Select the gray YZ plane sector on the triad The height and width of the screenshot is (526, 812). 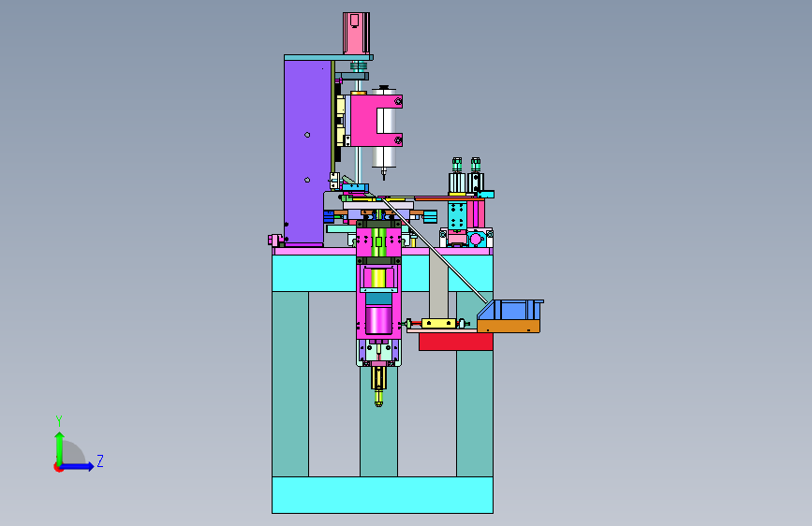click(x=73, y=454)
